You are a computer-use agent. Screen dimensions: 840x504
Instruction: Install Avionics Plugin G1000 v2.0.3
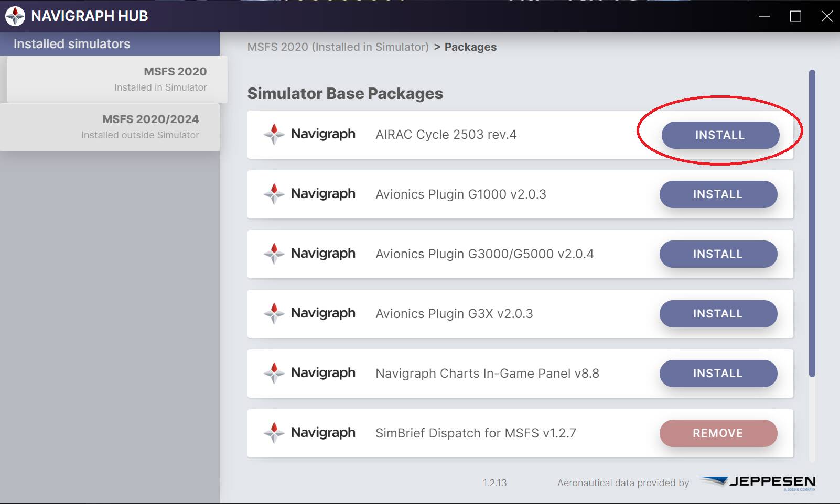pyautogui.click(x=718, y=194)
